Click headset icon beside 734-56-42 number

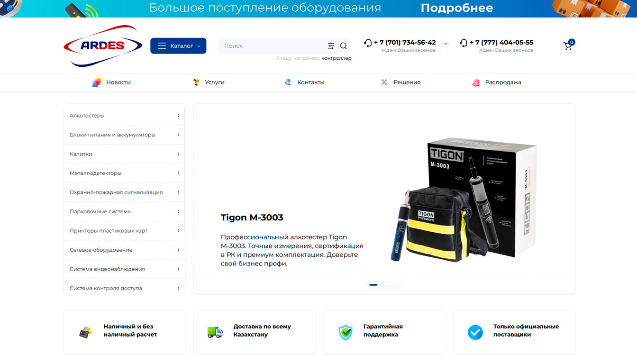coord(368,43)
